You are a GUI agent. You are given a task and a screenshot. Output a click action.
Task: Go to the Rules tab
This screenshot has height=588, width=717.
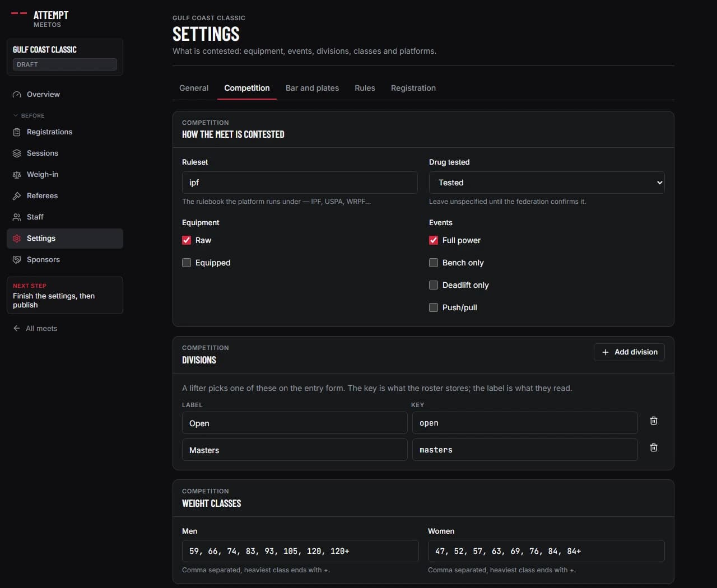coord(365,88)
